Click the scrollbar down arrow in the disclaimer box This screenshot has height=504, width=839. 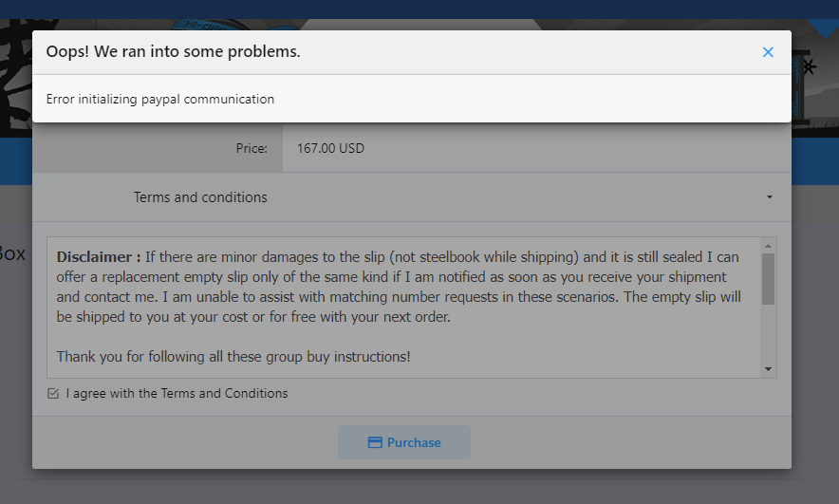(x=769, y=369)
